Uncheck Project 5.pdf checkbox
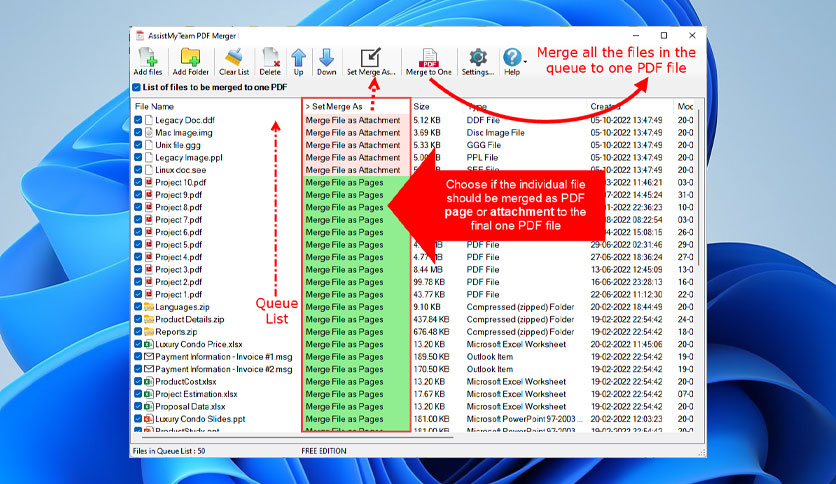The width and height of the screenshot is (836, 484). [x=138, y=244]
